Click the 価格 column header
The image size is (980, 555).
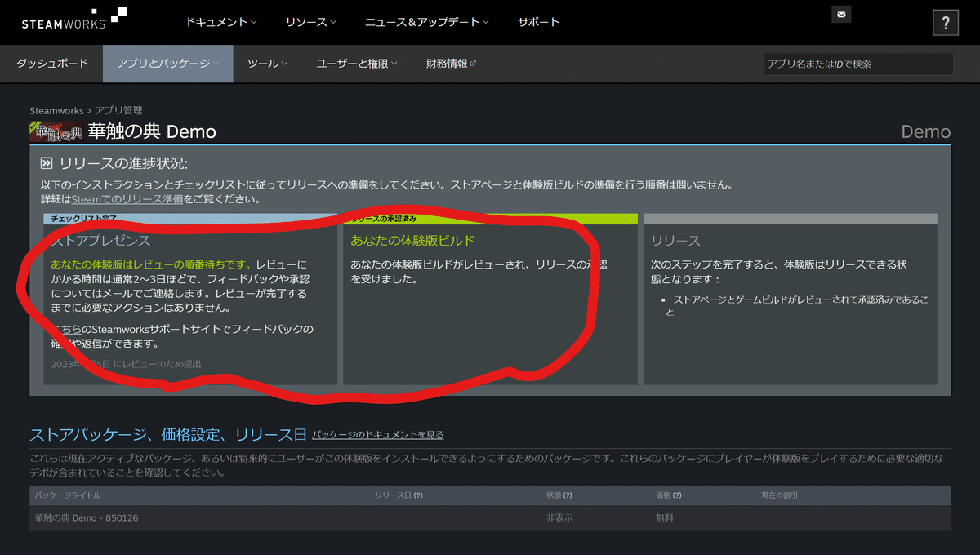pyautogui.click(x=668, y=495)
